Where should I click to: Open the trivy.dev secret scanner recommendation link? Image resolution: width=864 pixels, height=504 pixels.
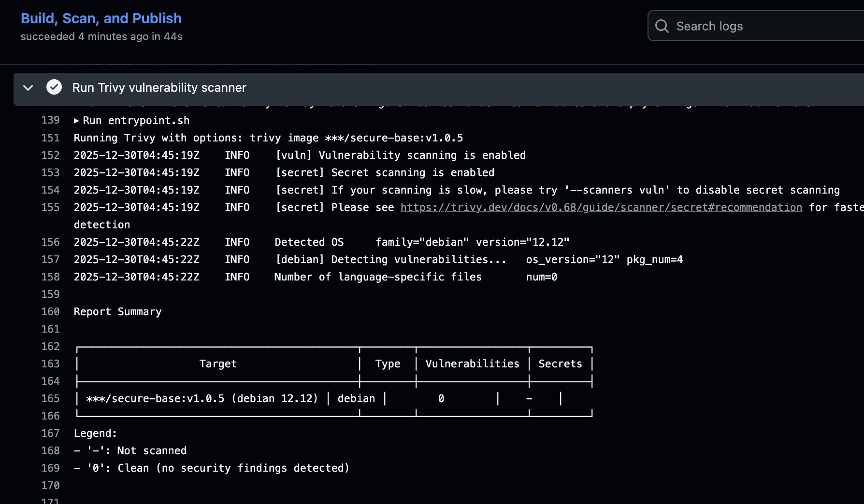601,207
